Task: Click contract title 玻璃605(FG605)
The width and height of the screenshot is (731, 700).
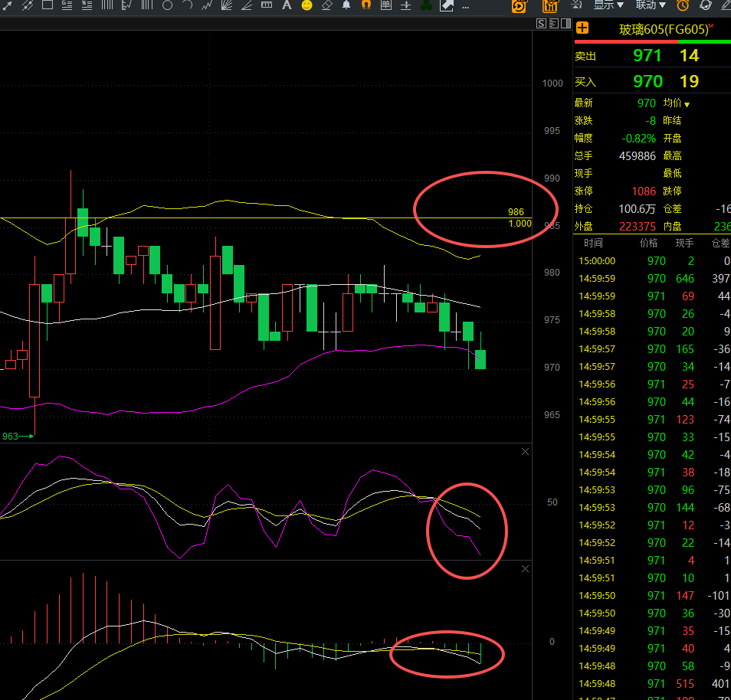Action: [664, 29]
